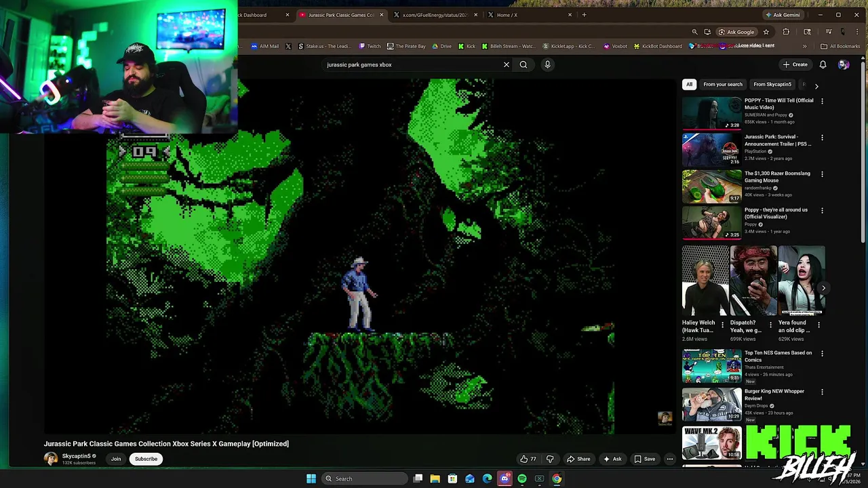Open Task View on the taskbar

pos(418,479)
